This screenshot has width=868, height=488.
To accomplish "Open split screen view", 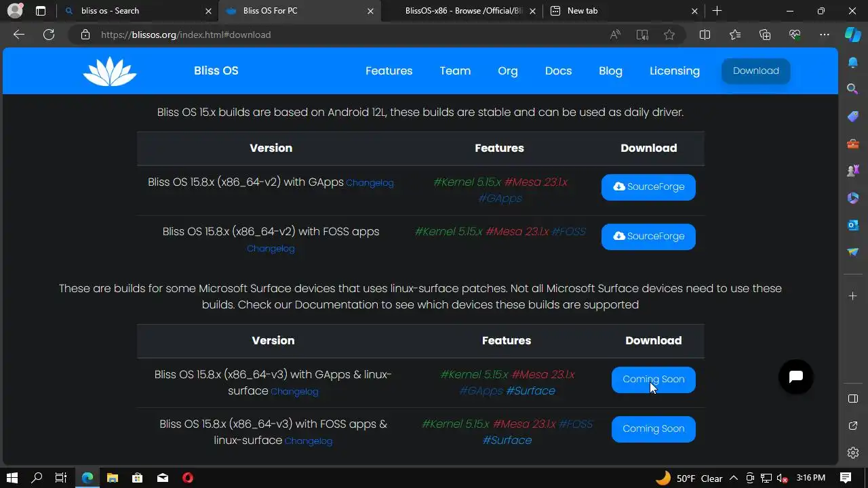I will [x=705, y=35].
